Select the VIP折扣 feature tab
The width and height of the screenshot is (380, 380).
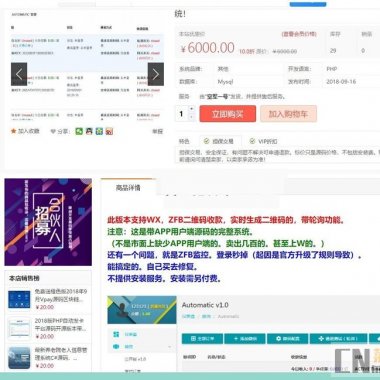(263, 141)
